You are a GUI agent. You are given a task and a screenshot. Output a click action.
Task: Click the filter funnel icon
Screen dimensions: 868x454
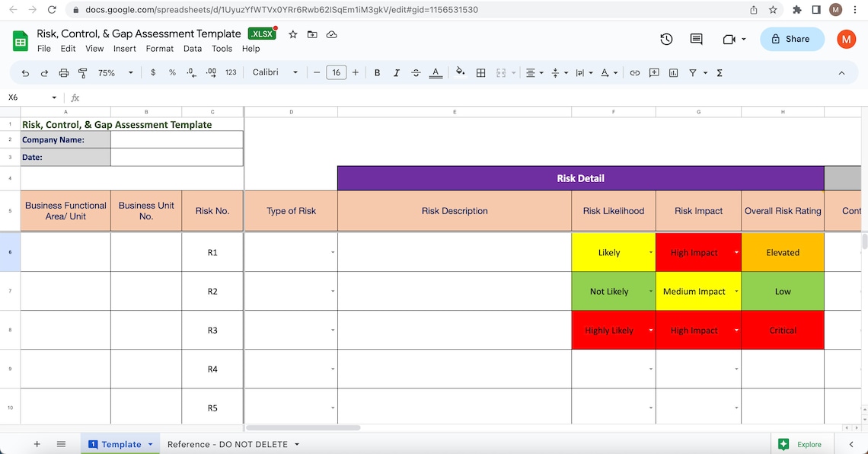[693, 72]
